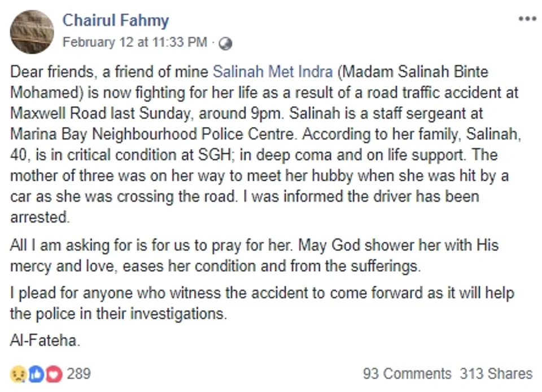
Task: Click the Sad reaction emoji icon
Action: [x=18, y=373]
